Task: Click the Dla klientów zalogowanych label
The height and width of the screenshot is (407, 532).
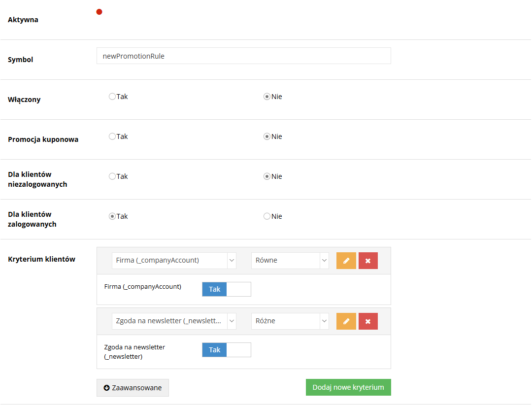Action: click(x=32, y=219)
